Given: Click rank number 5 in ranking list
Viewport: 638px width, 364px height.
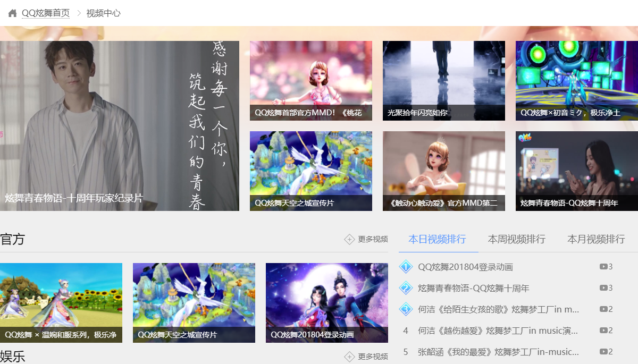Looking at the screenshot, I should 406,352.
